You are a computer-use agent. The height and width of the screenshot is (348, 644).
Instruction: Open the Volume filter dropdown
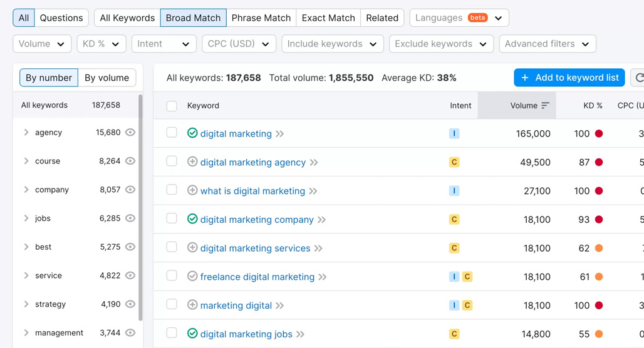[x=42, y=44]
